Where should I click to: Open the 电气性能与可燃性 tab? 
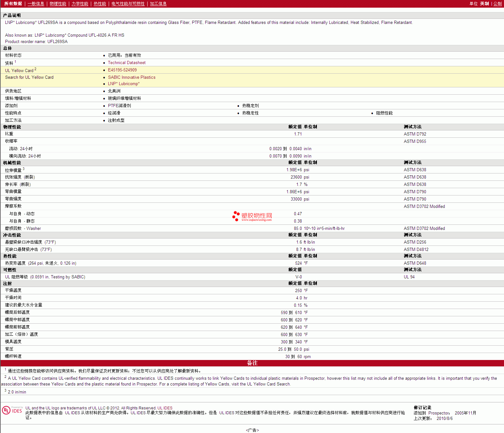coord(128,4)
